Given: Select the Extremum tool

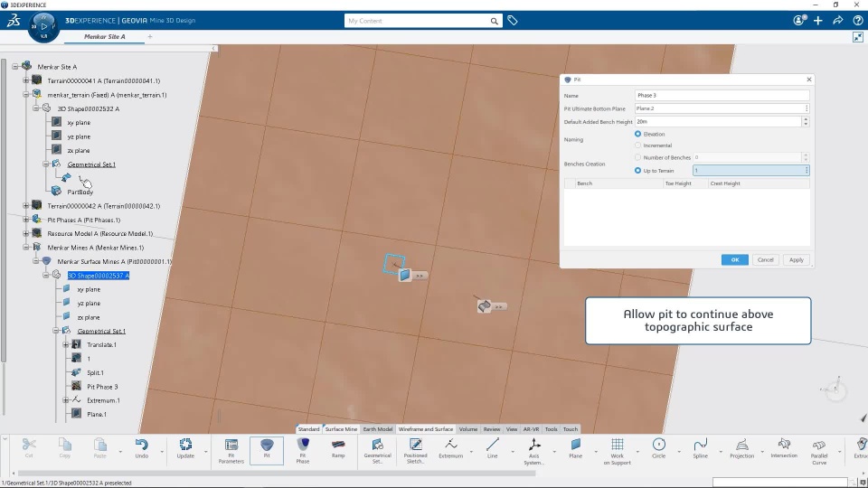Looking at the screenshot, I should pyautogui.click(x=450, y=447).
